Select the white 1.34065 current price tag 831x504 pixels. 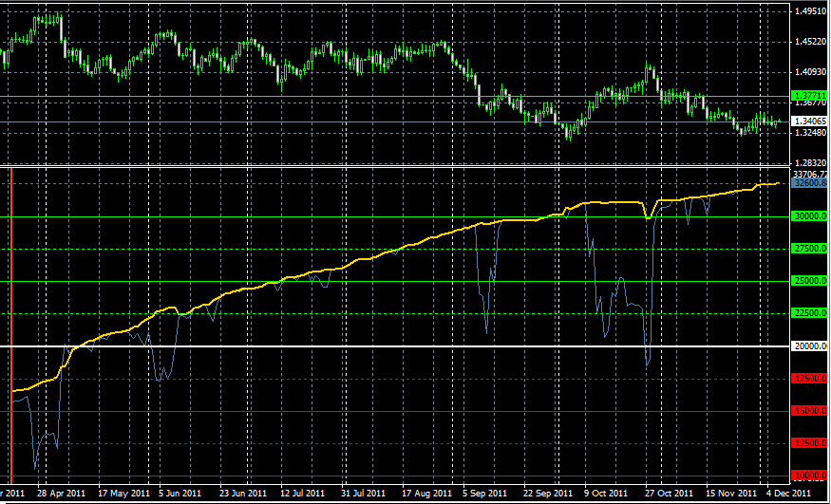[808, 121]
